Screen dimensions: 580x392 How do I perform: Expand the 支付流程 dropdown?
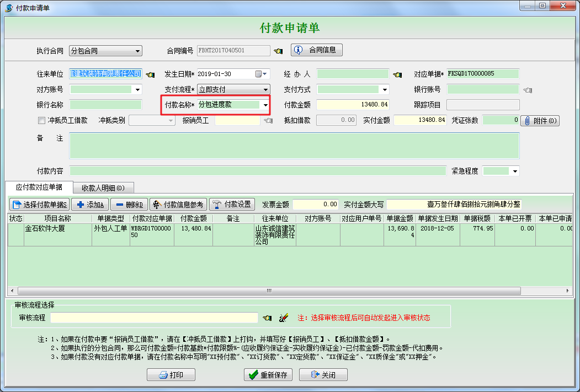tap(265, 90)
